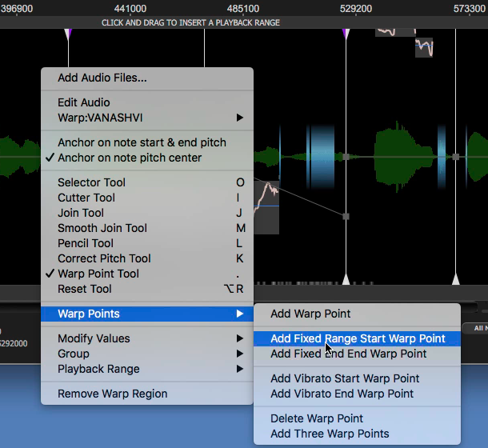This screenshot has height=448, width=488.
Task: Expand the Modify Values submenu
Action: tap(94, 338)
